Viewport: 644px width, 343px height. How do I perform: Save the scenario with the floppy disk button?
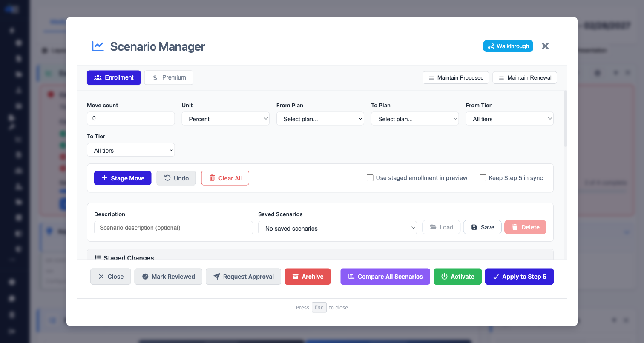(x=482, y=227)
